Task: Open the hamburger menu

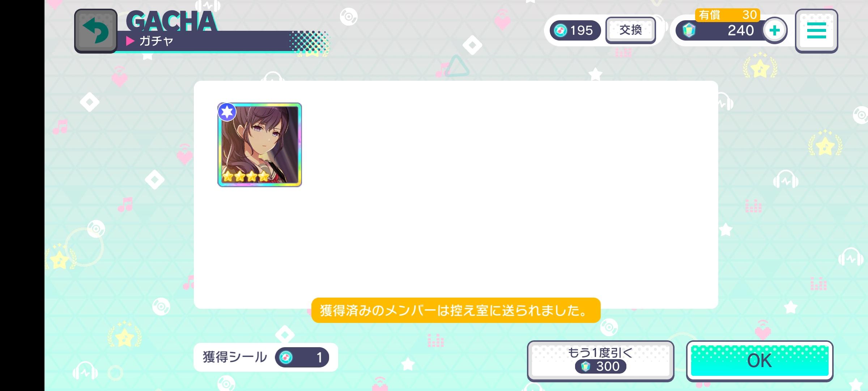Action: pos(816,31)
